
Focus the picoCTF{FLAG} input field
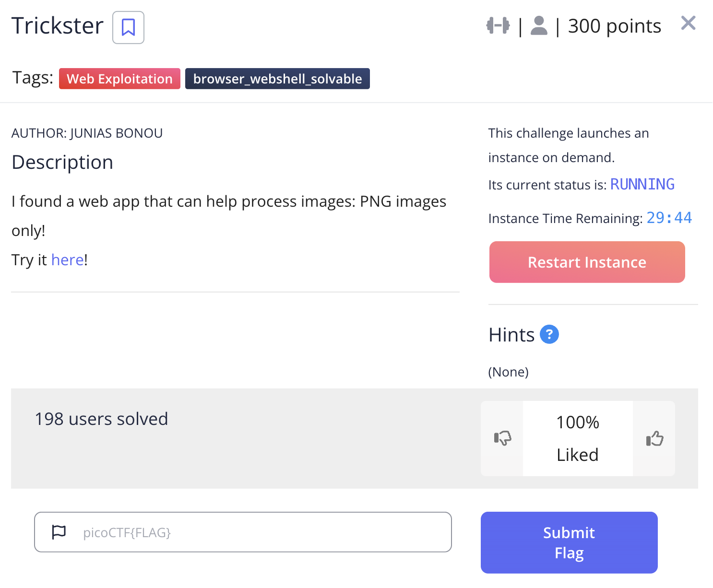[x=259, y=532]
